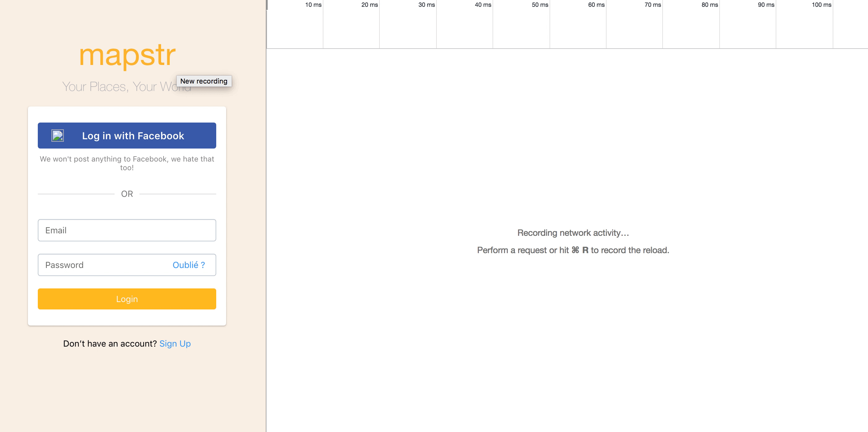
Task: Focus the Email input field
Action: point(127,230)
